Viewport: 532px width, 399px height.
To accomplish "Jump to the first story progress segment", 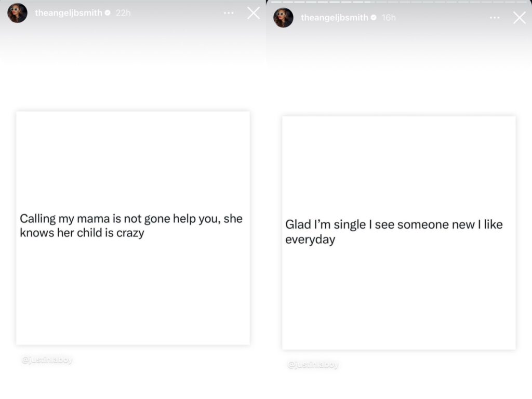I will click(x=276, y=2).
